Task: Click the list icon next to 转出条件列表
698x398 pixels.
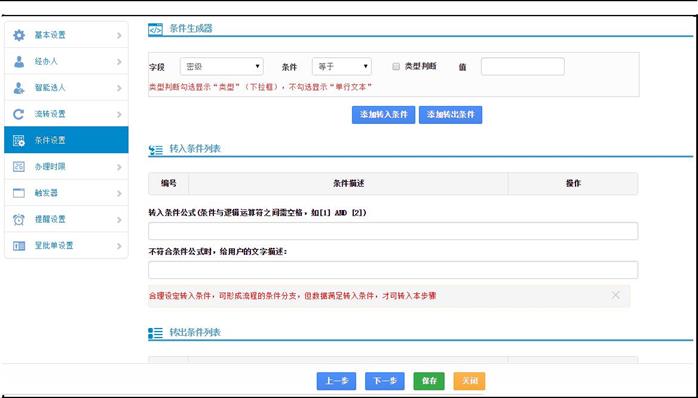Action: tap(155, 333)
